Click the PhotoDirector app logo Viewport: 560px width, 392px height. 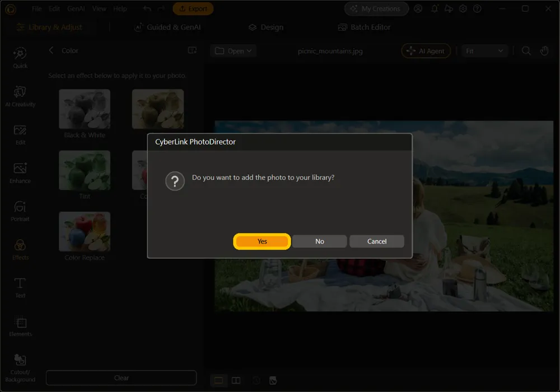[10, 9]
